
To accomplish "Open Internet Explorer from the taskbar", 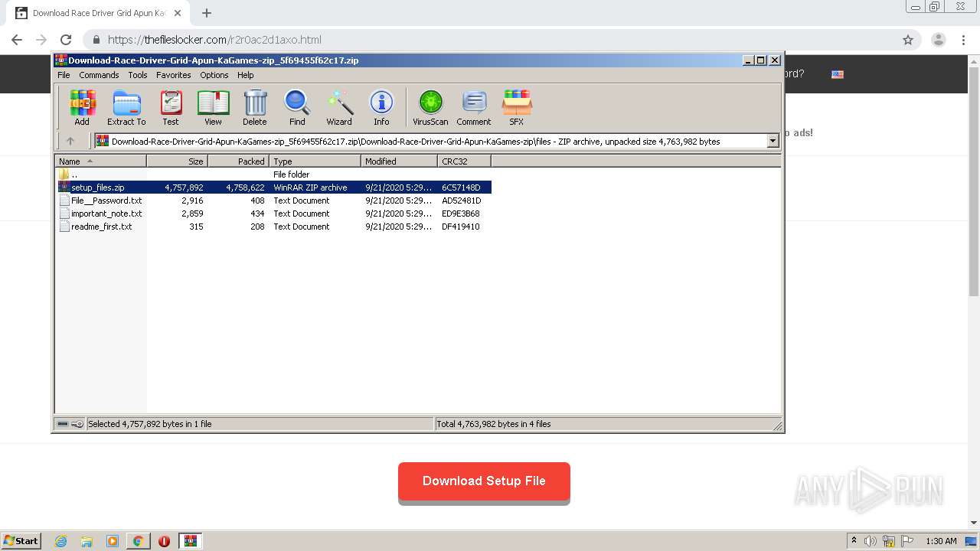I will click(x=60, y=541).
